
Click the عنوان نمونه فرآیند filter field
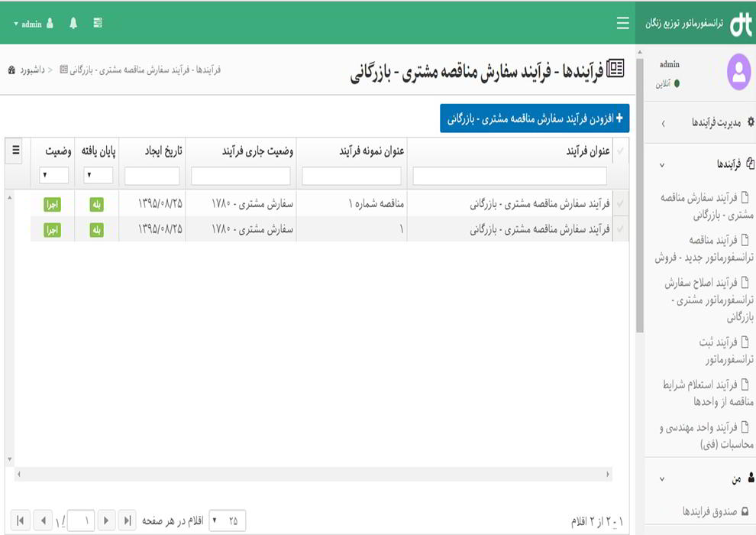tap(351, 176)
